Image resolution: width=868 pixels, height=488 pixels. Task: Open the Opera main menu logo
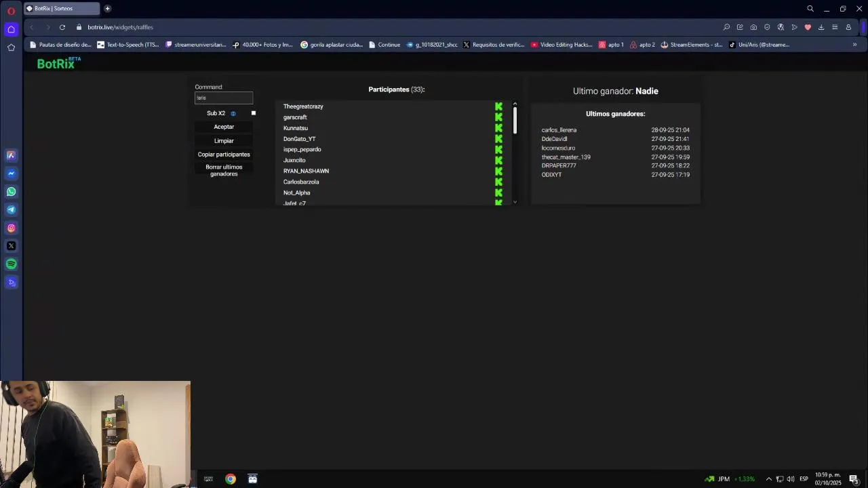pyautogui.click(x=11, y=11)
